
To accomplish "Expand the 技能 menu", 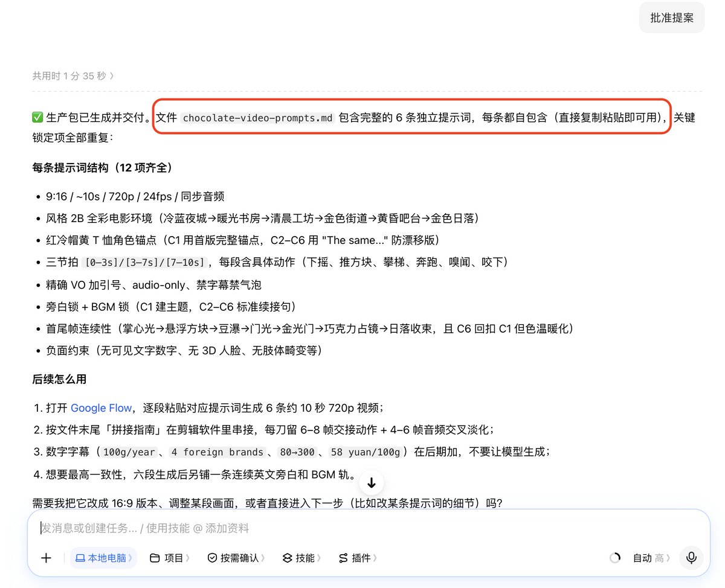I will (302, 558).
